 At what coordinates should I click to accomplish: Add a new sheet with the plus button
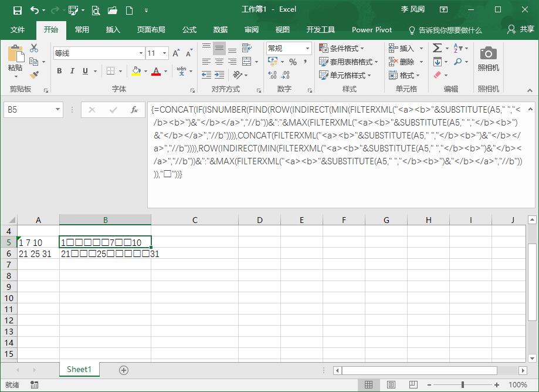click(124, 370)
